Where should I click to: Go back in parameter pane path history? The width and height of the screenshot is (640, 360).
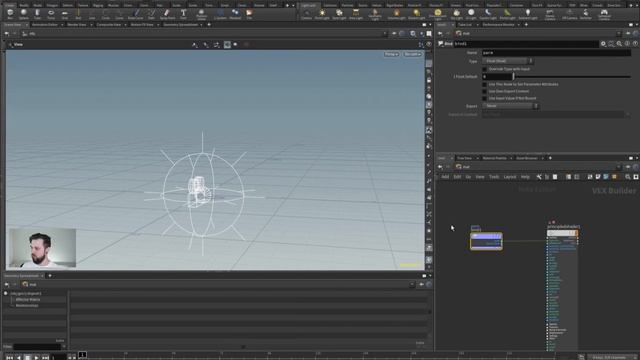tap(440, 33)
